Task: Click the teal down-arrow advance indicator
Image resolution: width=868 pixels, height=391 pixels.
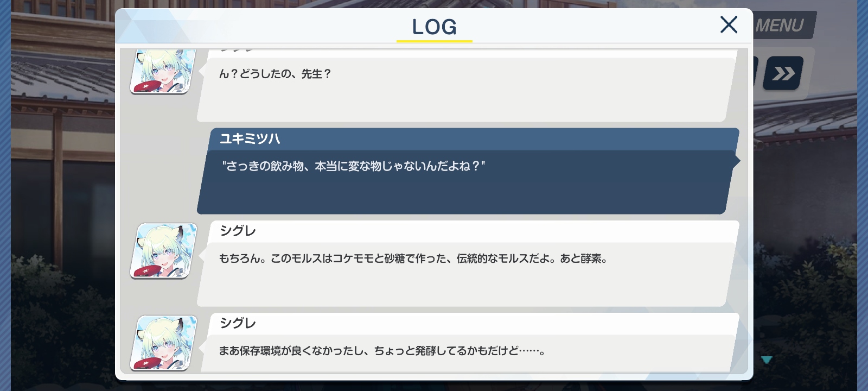Action: 766,360
